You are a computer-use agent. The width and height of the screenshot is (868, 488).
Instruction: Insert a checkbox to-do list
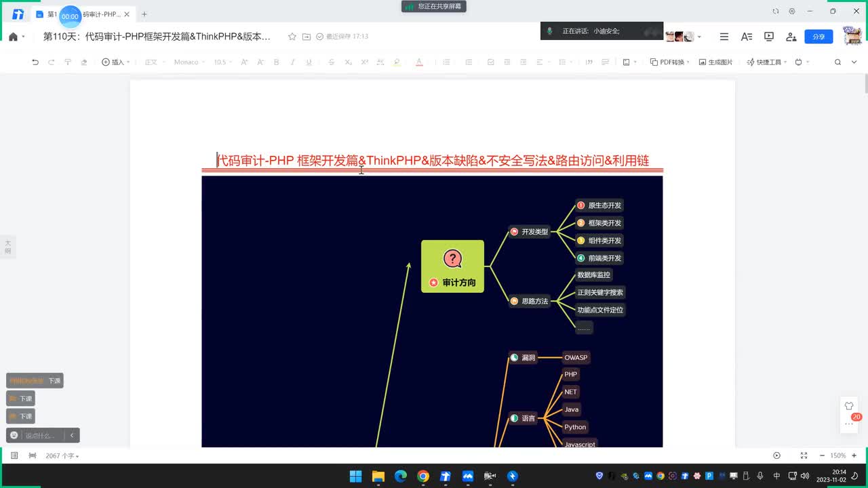tap(491, 62)
